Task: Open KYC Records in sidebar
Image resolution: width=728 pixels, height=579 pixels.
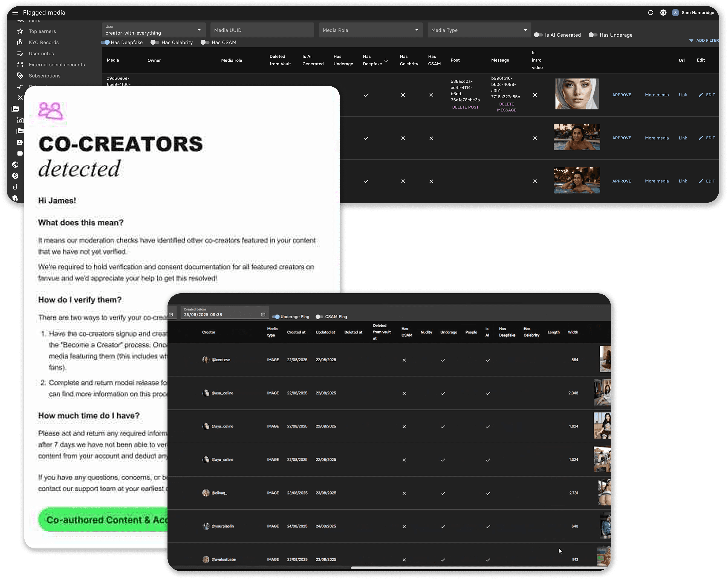Action: tap(43, 43)
